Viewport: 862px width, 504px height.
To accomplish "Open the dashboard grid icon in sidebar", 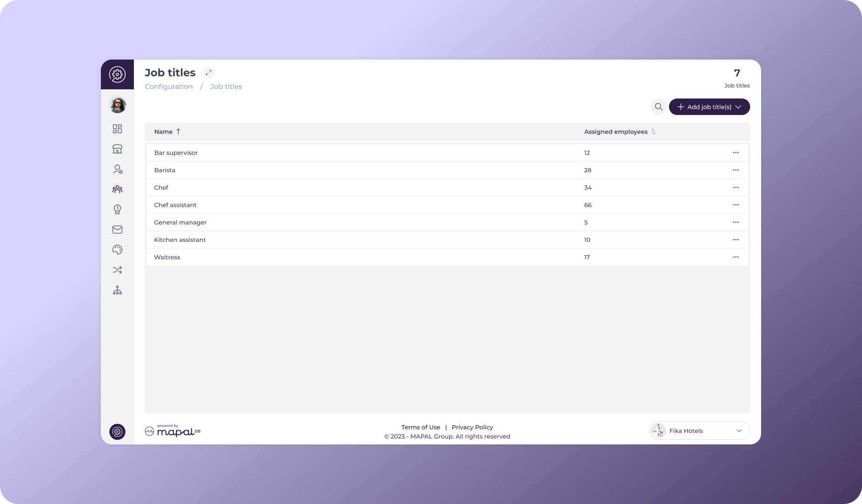I will [x=117, y=129].
